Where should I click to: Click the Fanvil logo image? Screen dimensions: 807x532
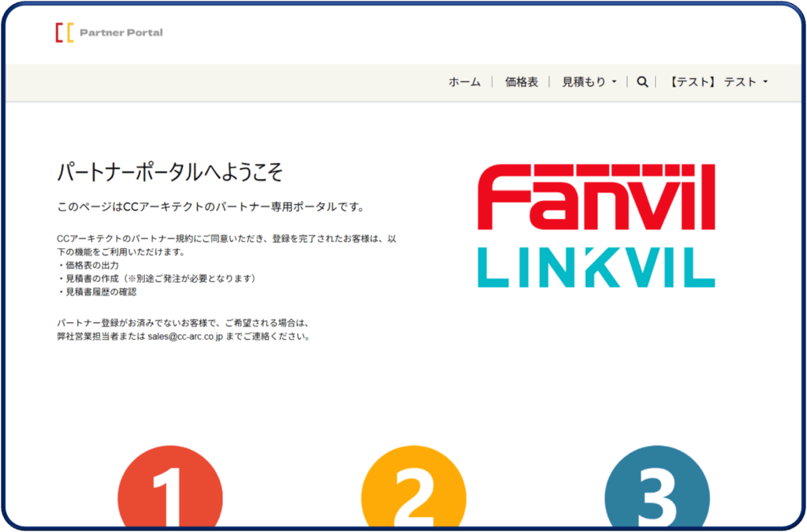pyautogui.click(x=597, y=197)
